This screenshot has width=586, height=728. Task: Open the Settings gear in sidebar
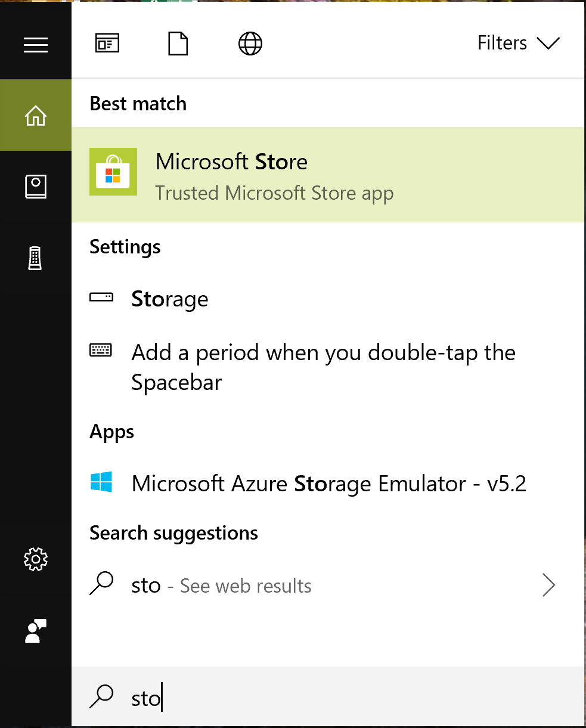(x=36, y=559)
